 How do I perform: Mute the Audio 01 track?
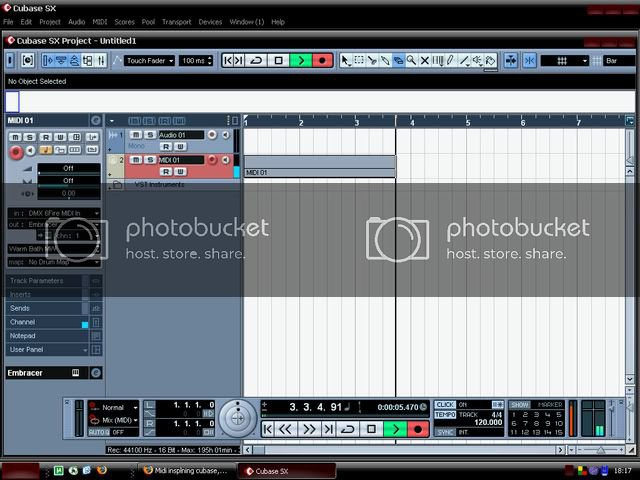click(136, 135)
